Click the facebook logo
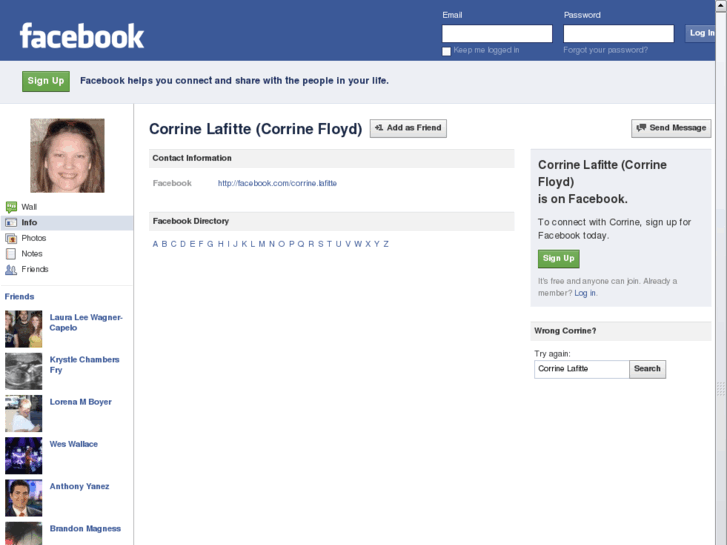 (82, 36)
